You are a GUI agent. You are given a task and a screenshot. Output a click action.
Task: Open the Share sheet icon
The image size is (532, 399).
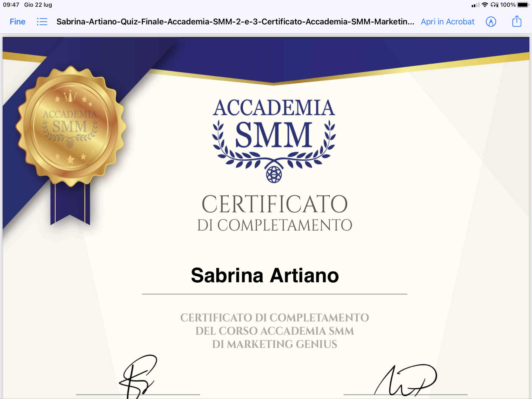click(517, 21)
